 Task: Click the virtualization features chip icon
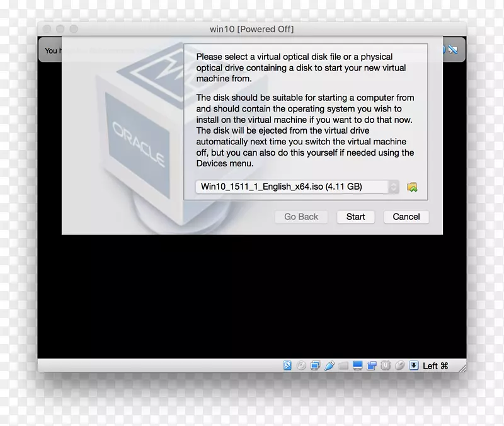(x=385, y=365)
